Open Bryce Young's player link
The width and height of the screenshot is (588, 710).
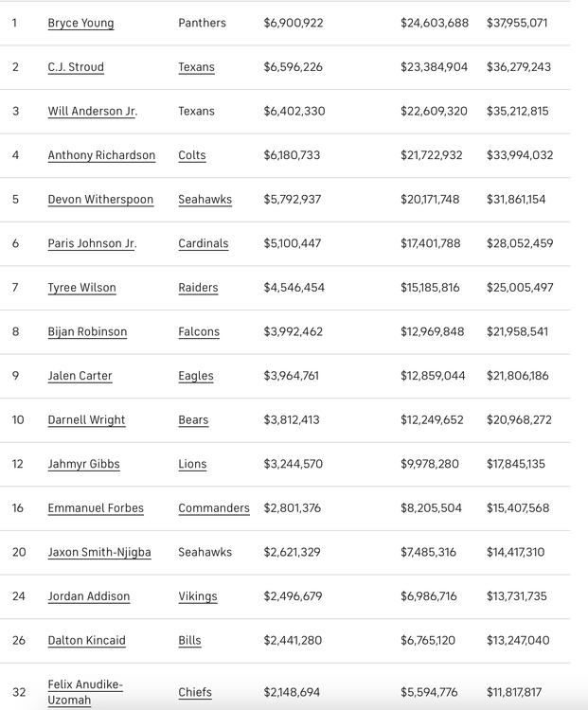tap(80, 23)
